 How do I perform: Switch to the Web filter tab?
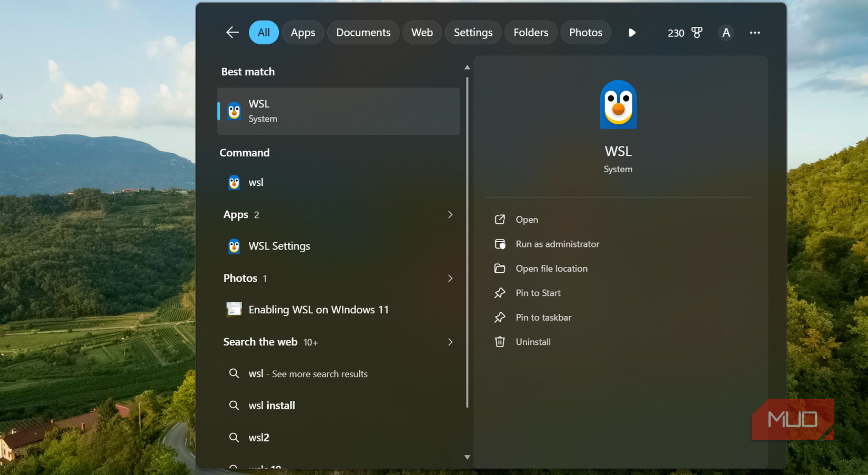[422, 33]
